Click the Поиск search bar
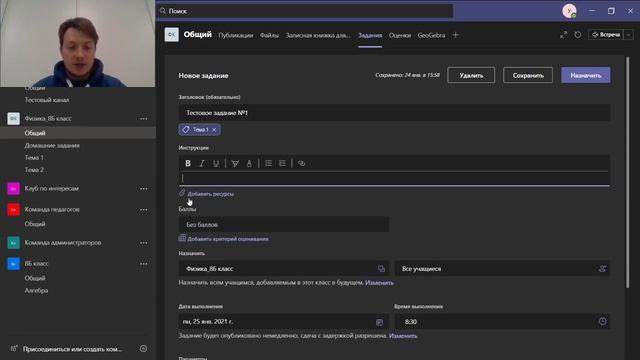 pos(305,11)
